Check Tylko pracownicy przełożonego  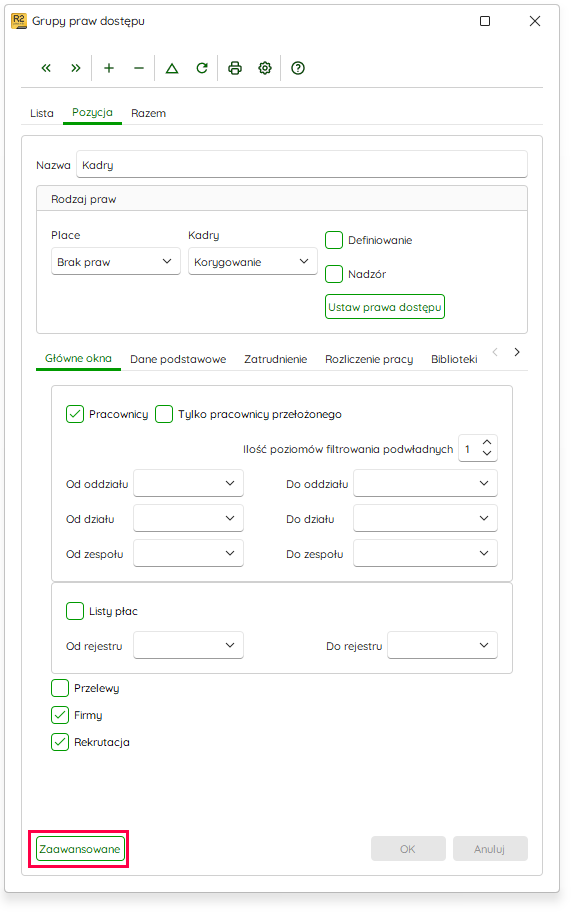click(164, 414)
